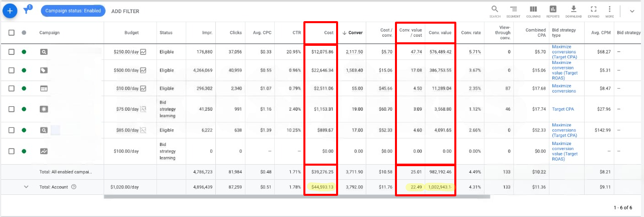Download the campaign table

click(573, 9)
